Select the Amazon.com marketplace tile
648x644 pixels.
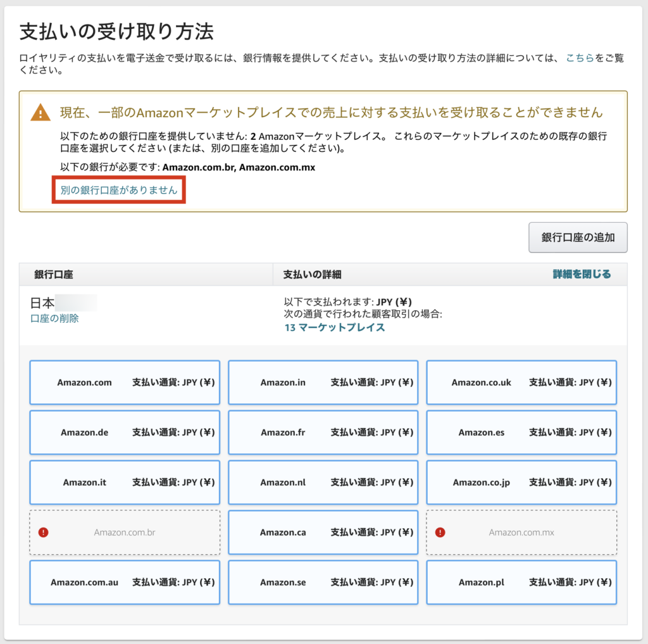click(125, 382)
